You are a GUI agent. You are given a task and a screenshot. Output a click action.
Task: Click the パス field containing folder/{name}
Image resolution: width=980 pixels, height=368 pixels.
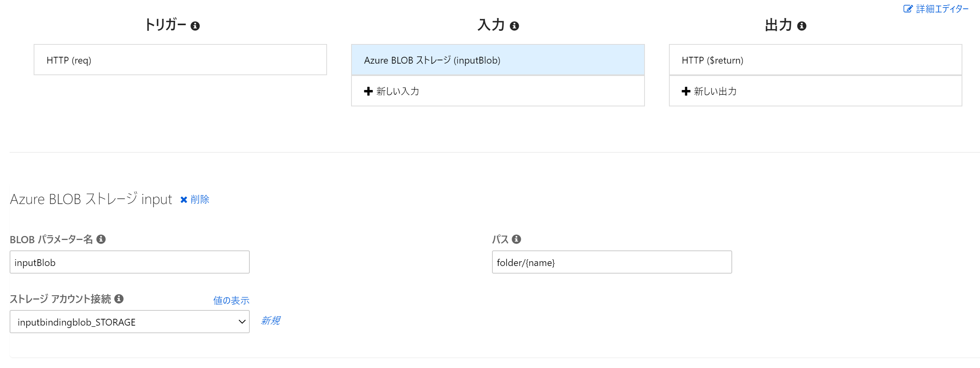click(612, 262)
